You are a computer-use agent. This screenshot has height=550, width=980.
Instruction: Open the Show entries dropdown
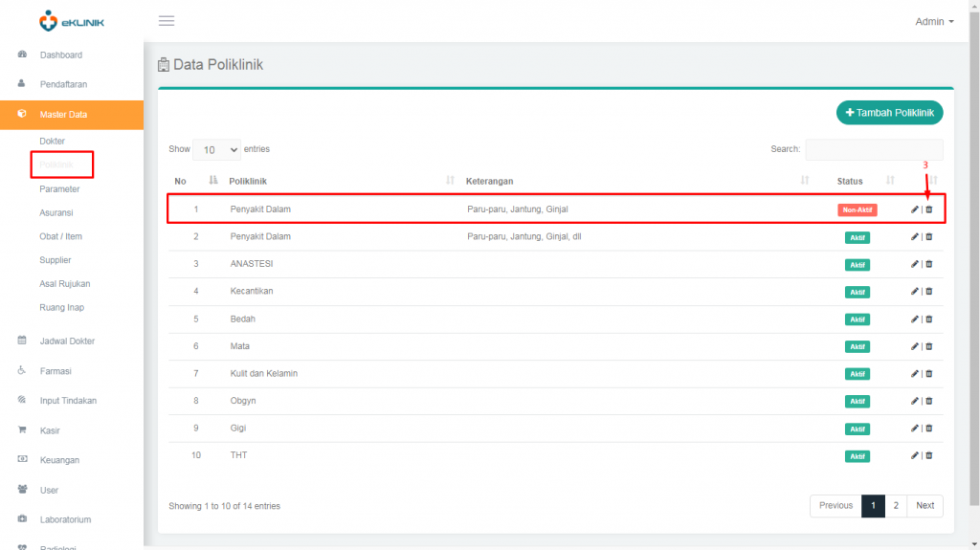(x=216, y=149)
